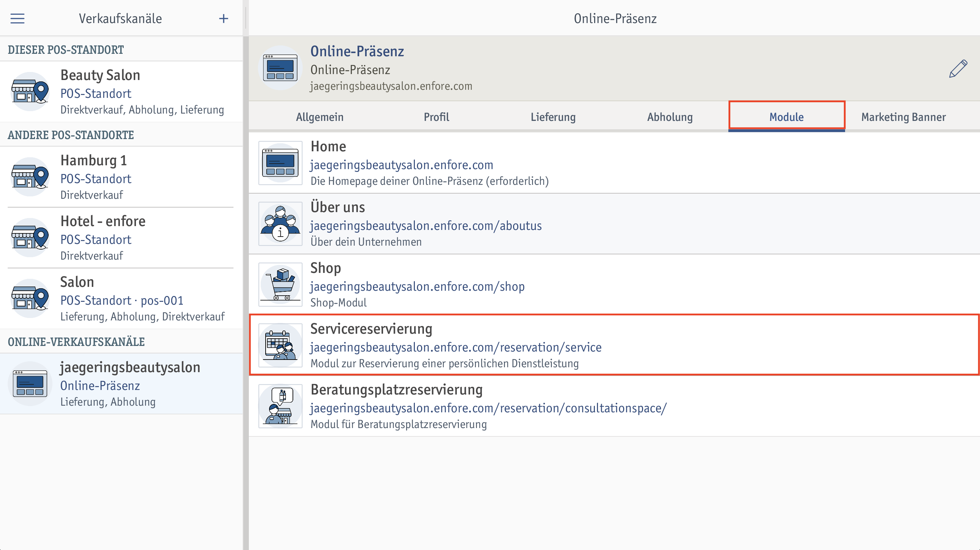Open the Lieferung tab
Viewport: 980px width, 550px height.
(553, 117)
